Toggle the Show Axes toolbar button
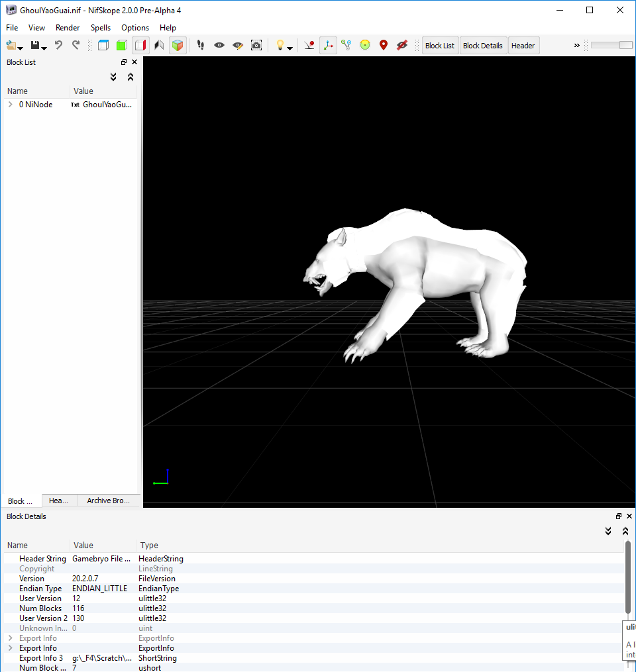The width and height of the screenshot is (636, 672). coord(328,46)
